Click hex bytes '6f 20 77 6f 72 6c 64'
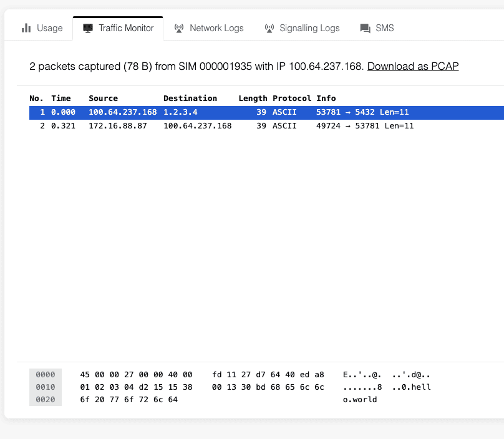The width and height of the screenshot is (504, 439). pos(129,400)
